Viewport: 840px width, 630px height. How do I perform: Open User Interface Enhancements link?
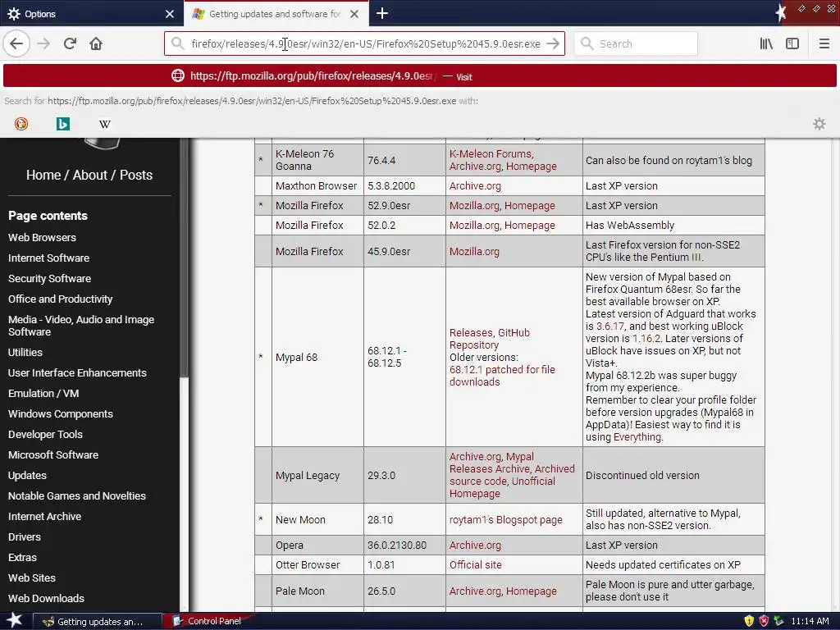(77, 373)
